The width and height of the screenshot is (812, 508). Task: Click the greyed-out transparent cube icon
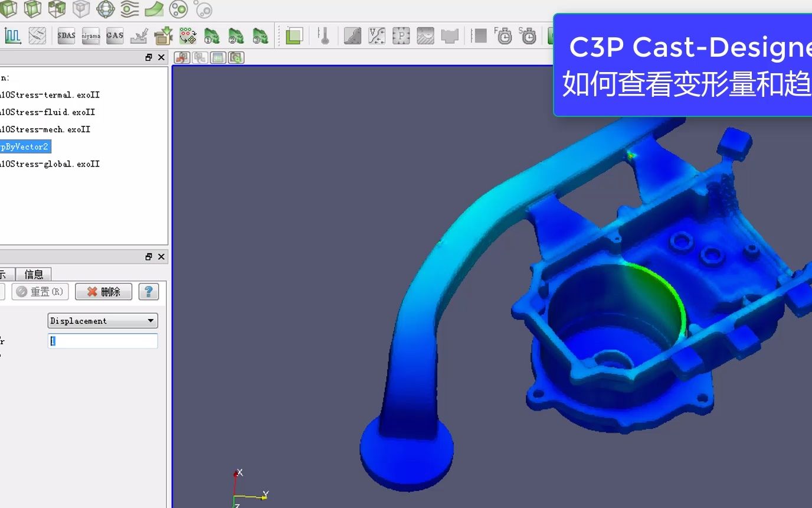pyautogui.click(x=81, y=9)
